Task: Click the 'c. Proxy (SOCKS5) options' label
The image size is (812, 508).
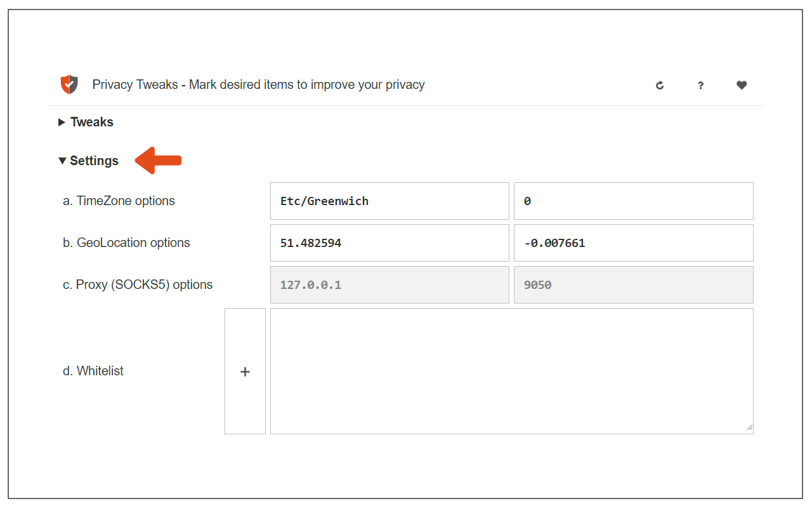Action: pyautogui.click(x=138, y=284)
